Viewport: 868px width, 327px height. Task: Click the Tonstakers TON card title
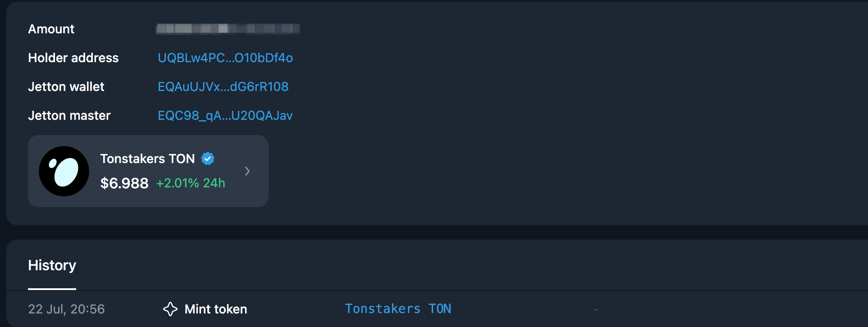[147, 159]
